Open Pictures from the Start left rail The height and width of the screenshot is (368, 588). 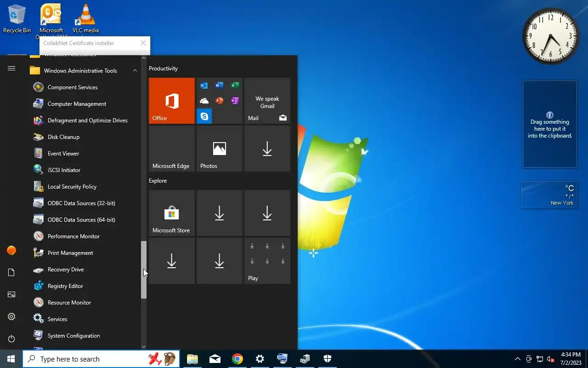tap(11, 294)
